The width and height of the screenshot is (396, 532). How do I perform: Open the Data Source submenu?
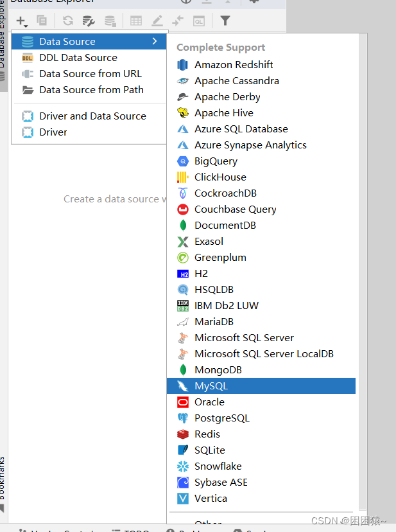[x=89, y=41]
